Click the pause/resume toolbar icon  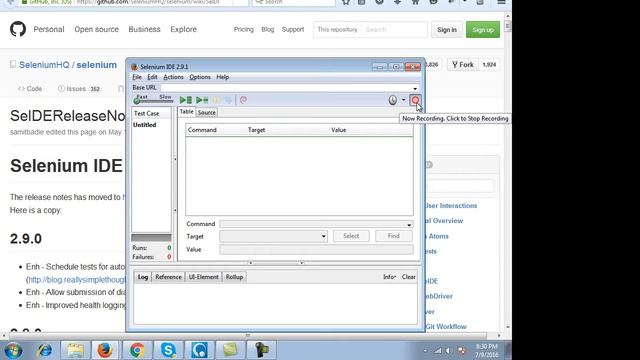click(x=216, y=100)
